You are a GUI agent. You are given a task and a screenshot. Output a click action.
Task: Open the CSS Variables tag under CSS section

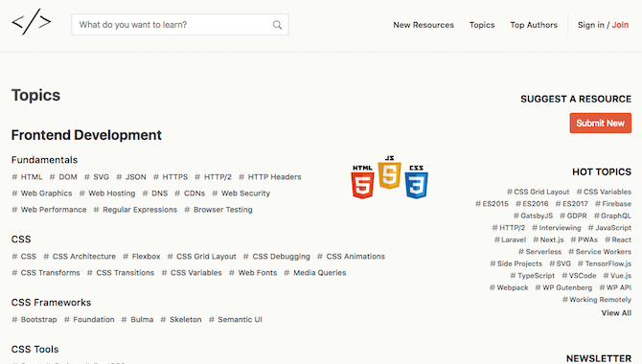click(x=192, y=273)
